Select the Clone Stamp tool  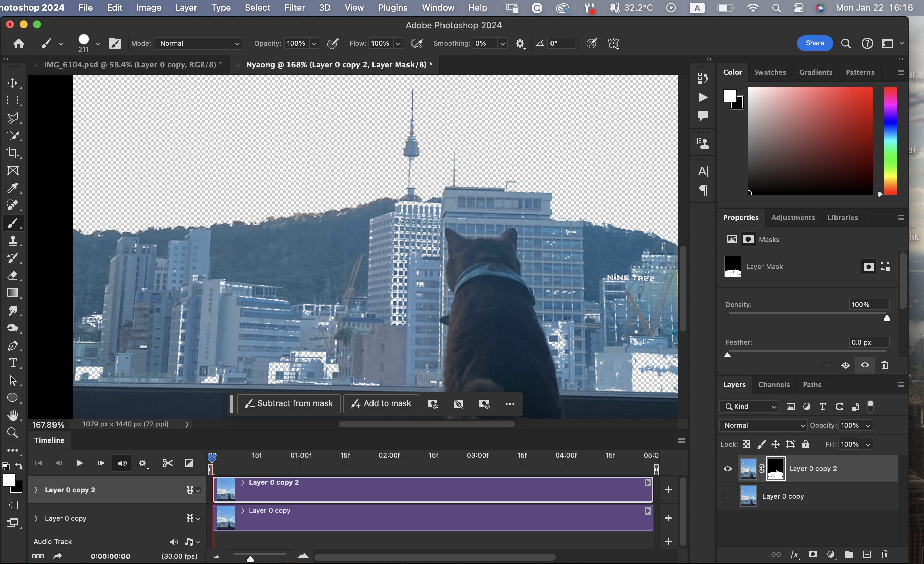[x=13, y=240]
